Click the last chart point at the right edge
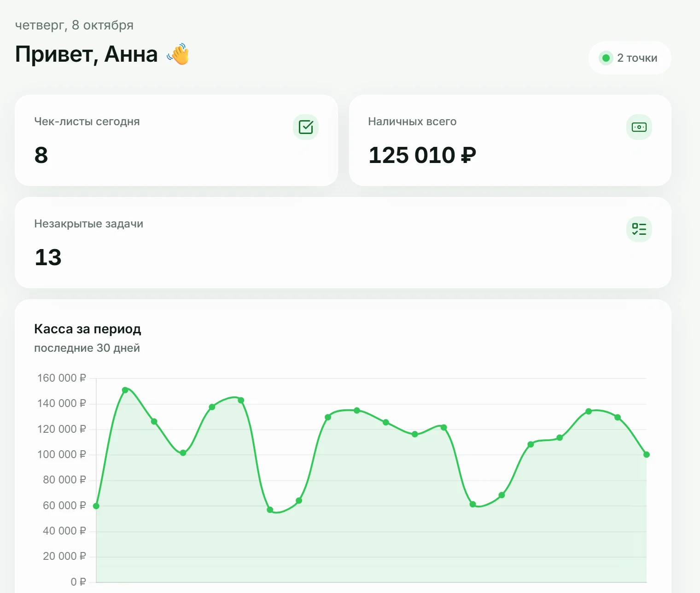The width and height of the screenshot is (700, 593). click(x=647, y=454)
